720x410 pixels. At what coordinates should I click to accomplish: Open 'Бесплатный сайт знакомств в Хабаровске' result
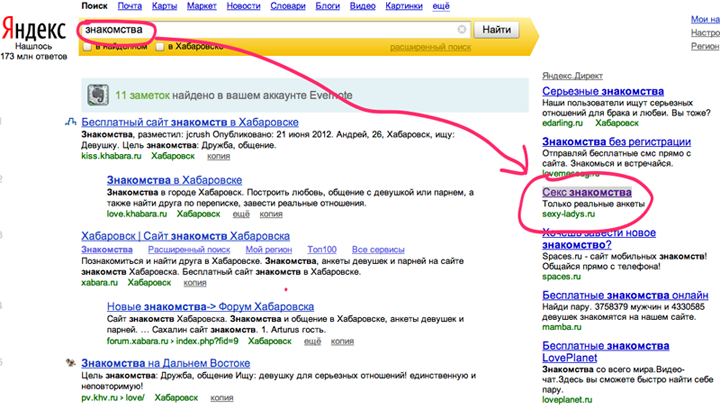[x=190, y=122]
